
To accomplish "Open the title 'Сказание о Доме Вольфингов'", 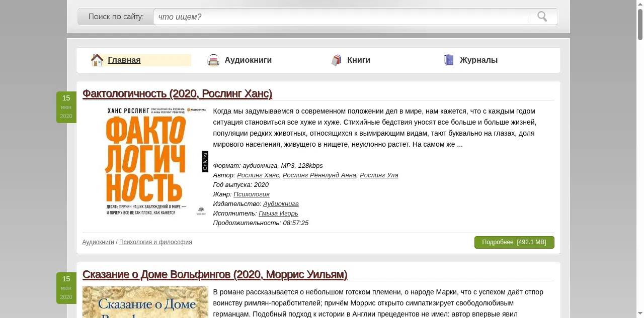I will (x=215, y=274).
